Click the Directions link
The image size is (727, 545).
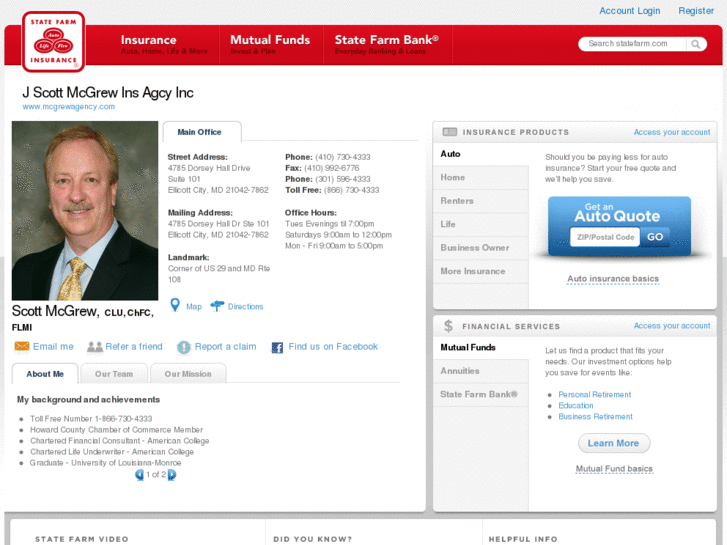[245, 307]
